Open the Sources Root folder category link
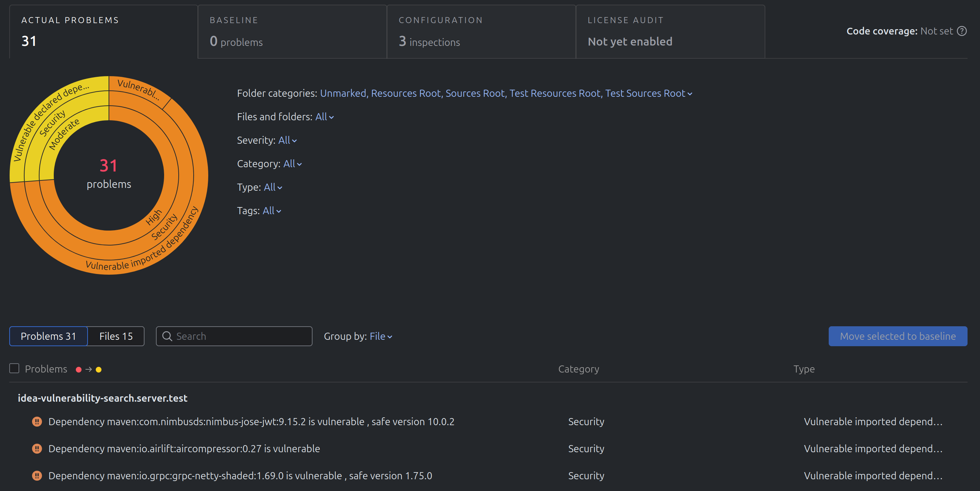 [x=475, y=93]
